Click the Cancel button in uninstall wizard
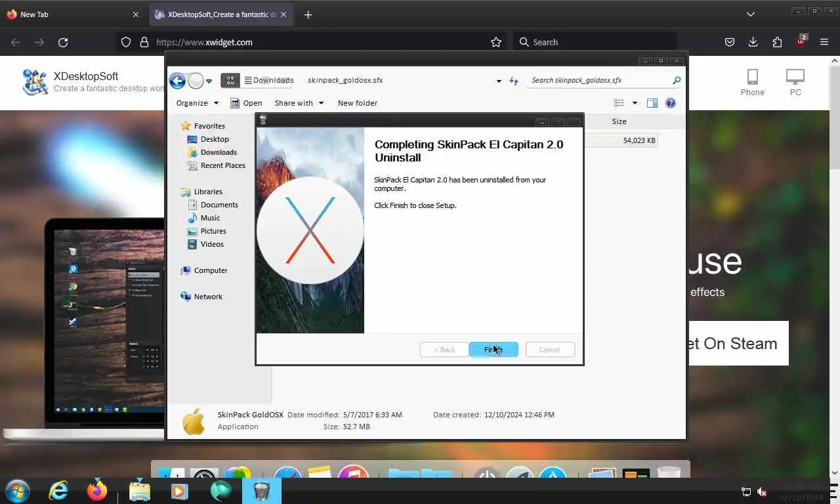This screenshot has height=504, width=840. (x=550, y=350)
